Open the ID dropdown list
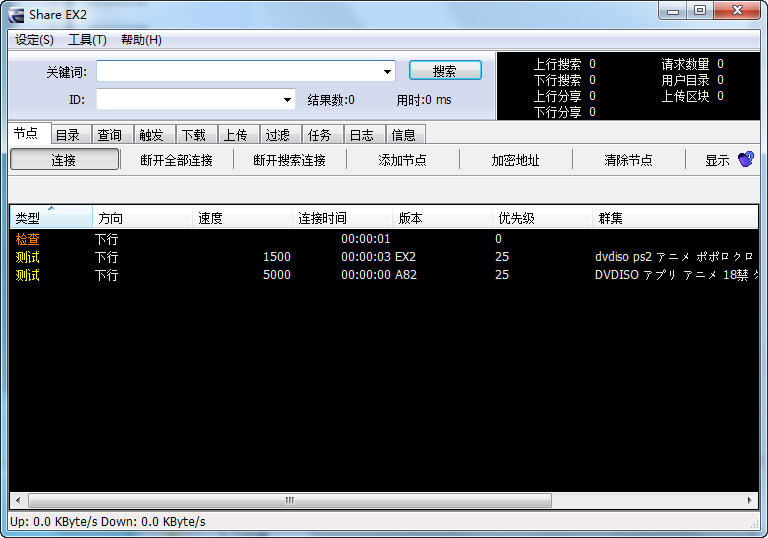Viewport: 768px width, 538px height. point(288,100)
